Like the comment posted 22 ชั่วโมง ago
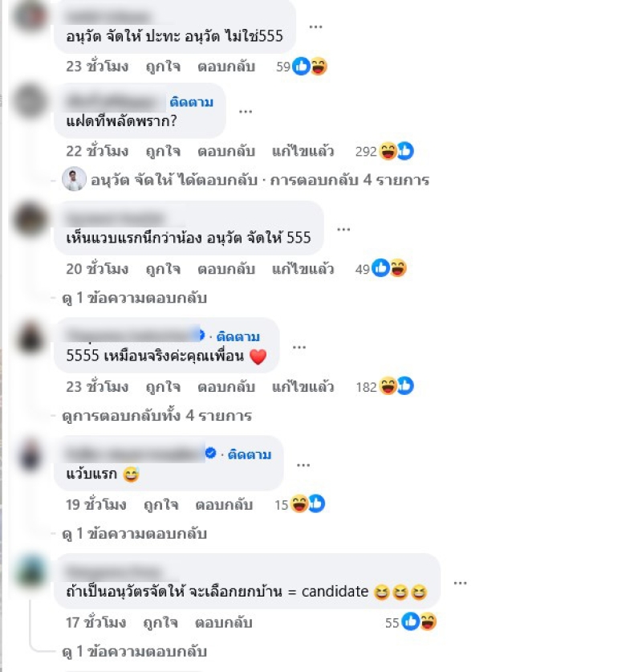Image resolution: width=642 pixels, height=672 pixels. point(163,151)
